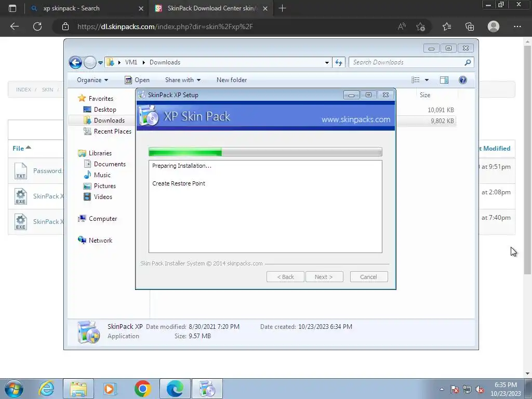View site information lock icon
Viewport: 532px width, 399px height.
(x=65, y=26)
